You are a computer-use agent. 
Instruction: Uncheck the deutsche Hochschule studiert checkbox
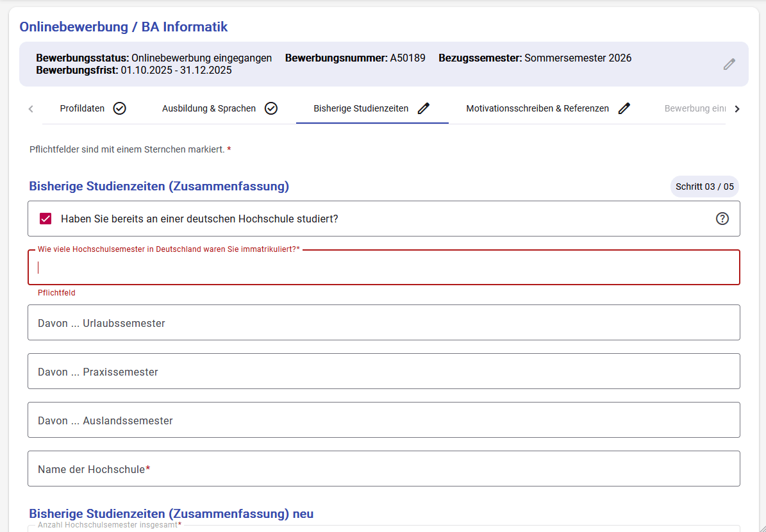click(x=45, y=219)
